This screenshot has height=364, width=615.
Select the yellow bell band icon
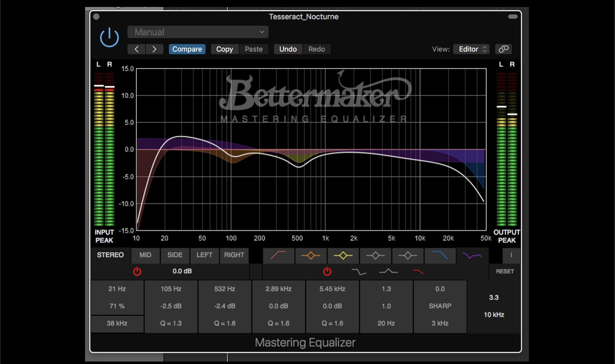(x=343, y=255)
